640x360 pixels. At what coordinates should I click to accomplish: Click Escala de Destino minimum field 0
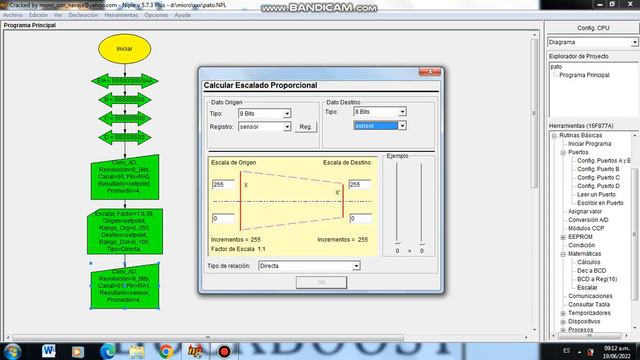point(361,219)
